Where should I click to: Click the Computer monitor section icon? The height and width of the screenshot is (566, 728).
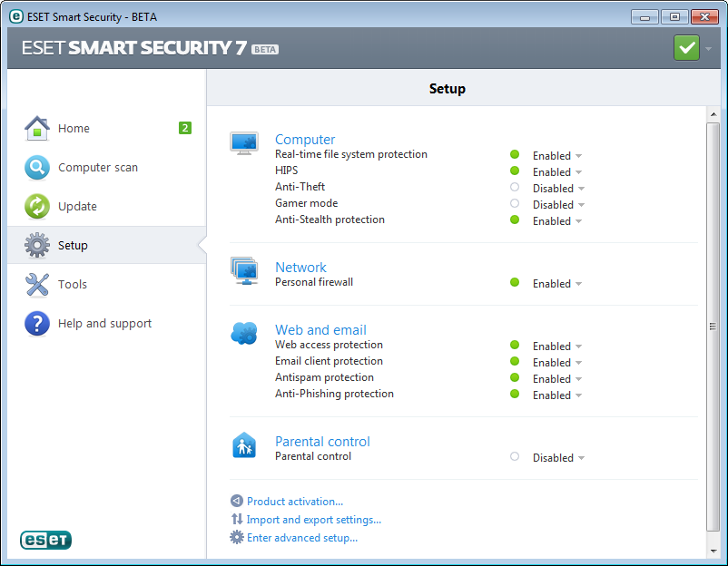coord(244,143)
